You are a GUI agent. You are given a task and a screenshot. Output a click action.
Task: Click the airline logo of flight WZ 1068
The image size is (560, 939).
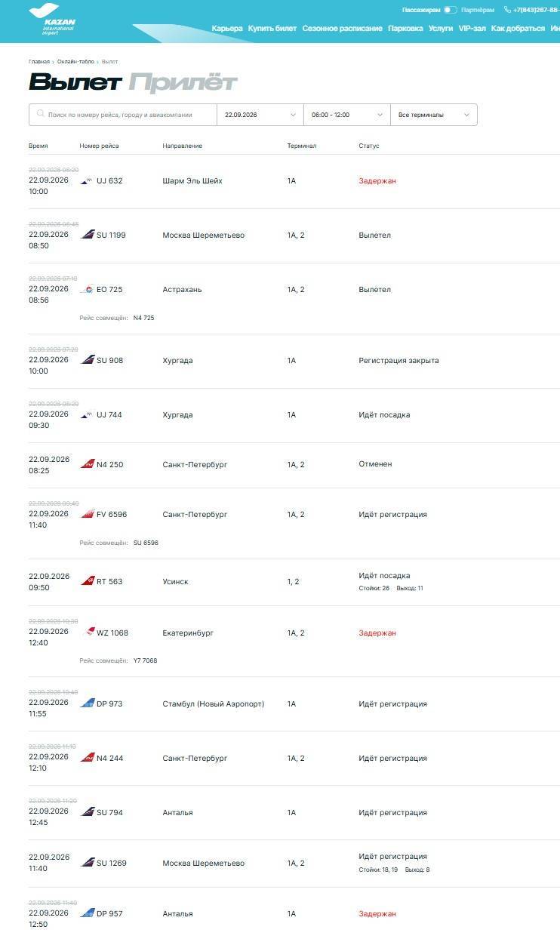[90, 632]
